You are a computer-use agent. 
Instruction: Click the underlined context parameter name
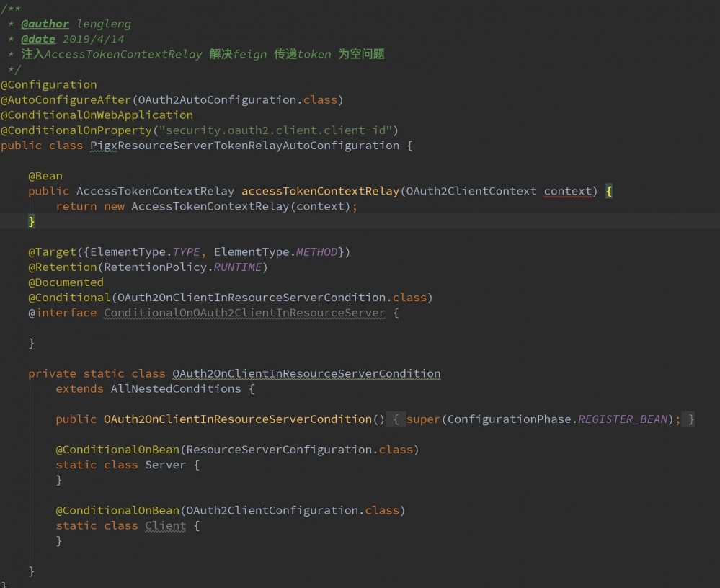(x=567, y=190)
